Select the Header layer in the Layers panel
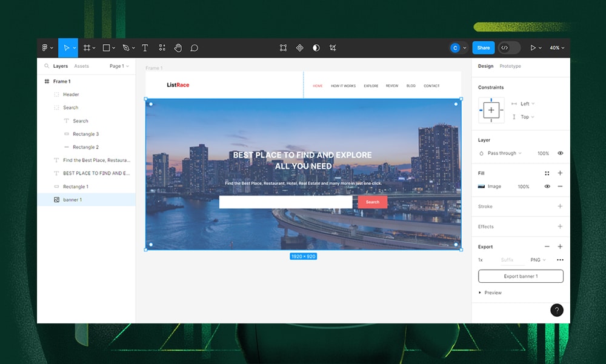606x364 pixels. tap(71, 94)
